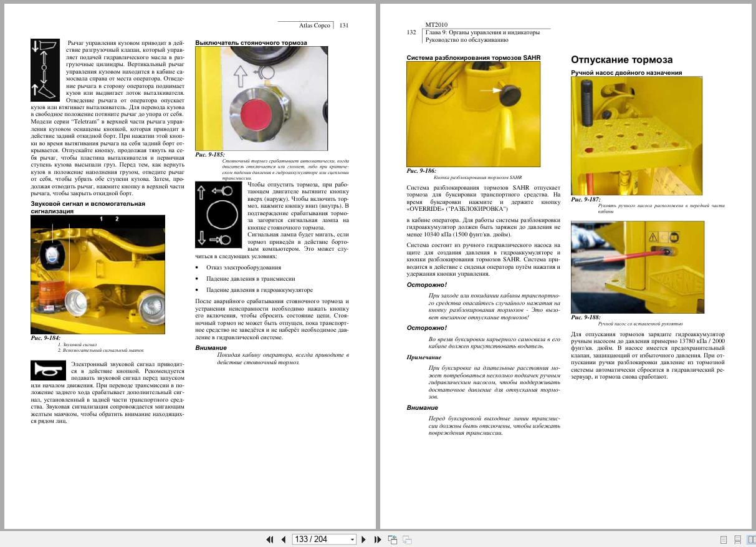Click the parking brake switch photo Fig 9-185
Viewport: 756px width, 547px height.
pyautogui.click(x=261, y=97)
